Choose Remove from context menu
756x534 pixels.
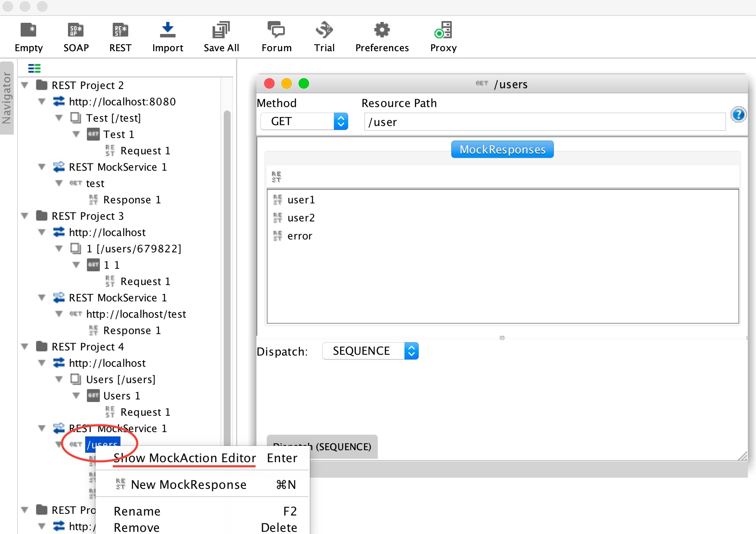pos(202,527)
